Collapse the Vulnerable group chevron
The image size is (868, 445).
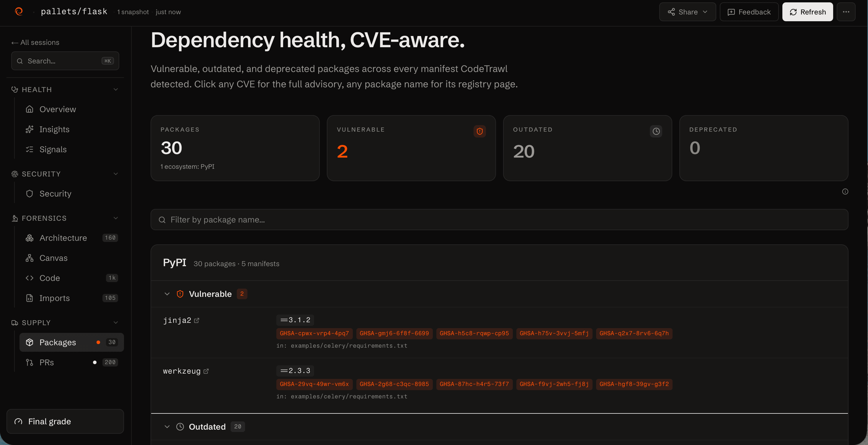[x=167, y=294]
